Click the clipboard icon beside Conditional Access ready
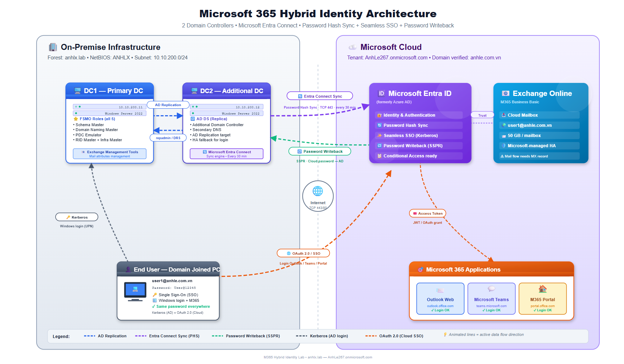Screen dimensions: 624x364 click(x=380, y=156)
